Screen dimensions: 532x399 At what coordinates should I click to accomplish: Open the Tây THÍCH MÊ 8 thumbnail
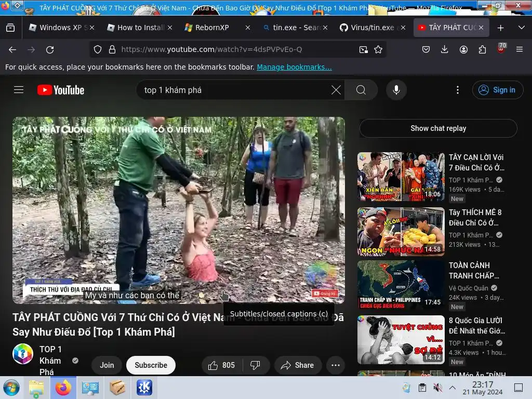coord(401,232)
